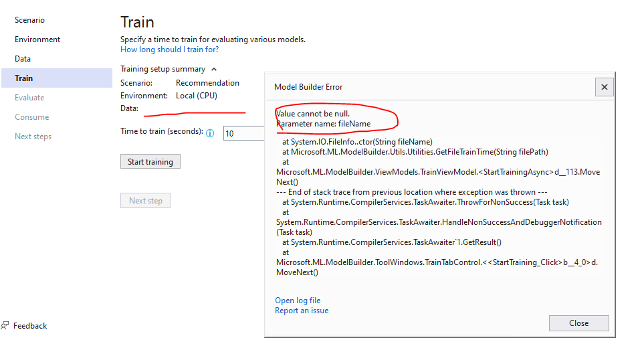Click the info icon beside Time to train
Screen dimensions: 644x342
pyautogui.click(x=210, y=133)
